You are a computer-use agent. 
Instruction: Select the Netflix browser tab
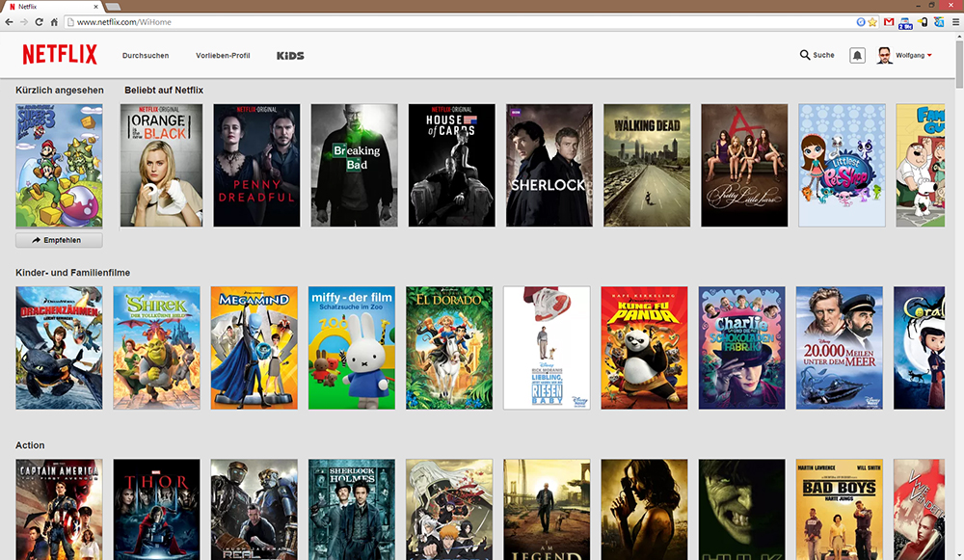tap(53, 7)
